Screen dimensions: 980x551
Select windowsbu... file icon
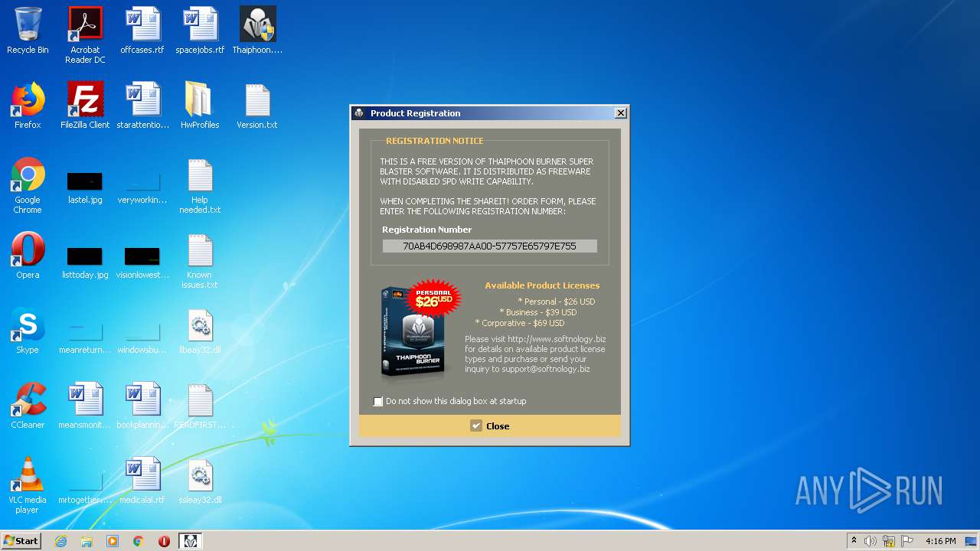(142, 337)
